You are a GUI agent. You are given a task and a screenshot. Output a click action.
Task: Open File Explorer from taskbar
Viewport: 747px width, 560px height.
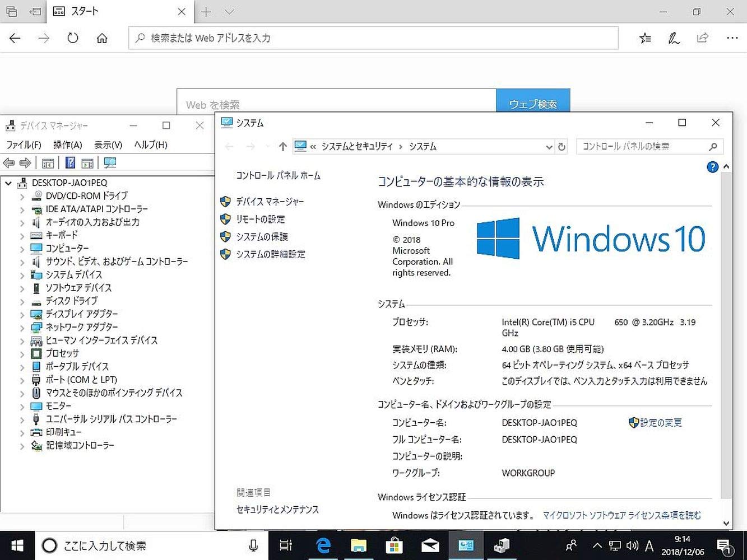pos(358,545)
